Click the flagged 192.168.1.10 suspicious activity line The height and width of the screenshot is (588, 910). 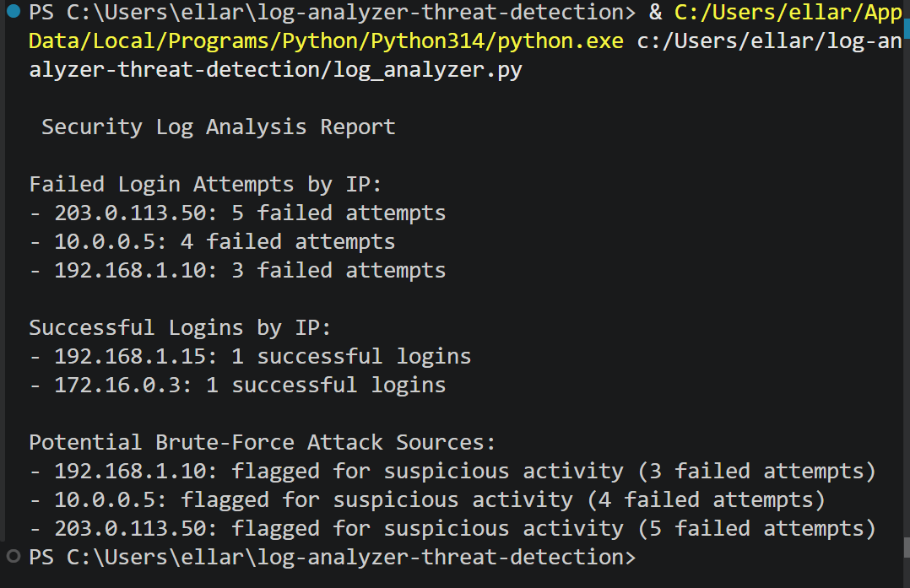452,471
